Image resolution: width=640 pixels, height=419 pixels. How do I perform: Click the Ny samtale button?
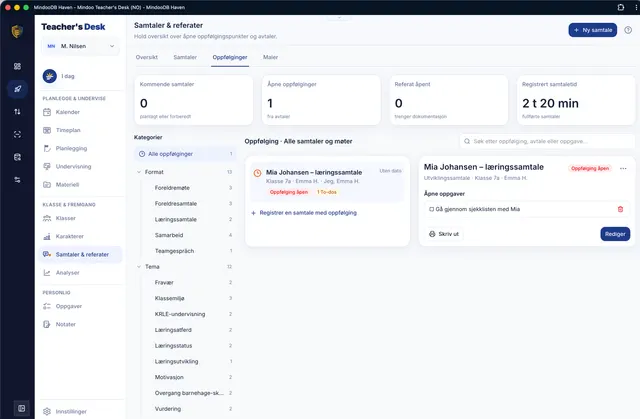(593, 30)
